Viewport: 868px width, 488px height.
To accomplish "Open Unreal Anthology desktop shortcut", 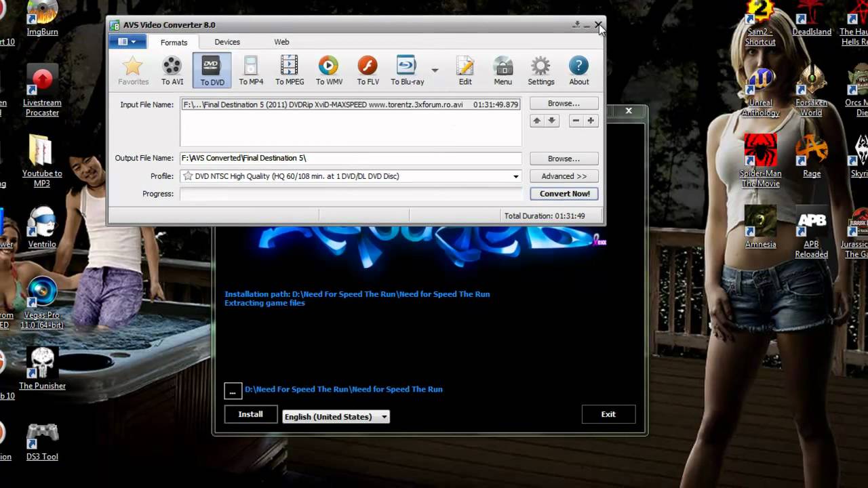I will point(760,91).
